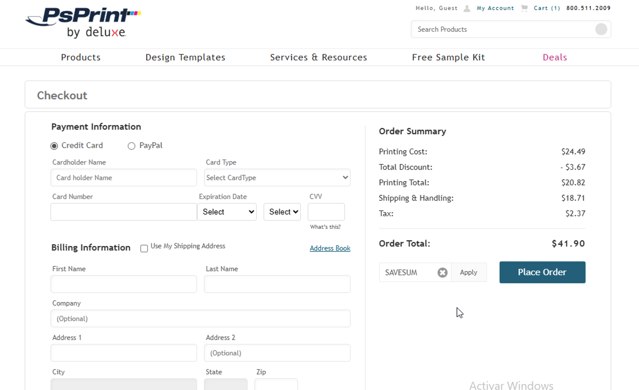639x390 pixels.
Task: Click the What's this? CVV help link
Action: tap(325, 227)
